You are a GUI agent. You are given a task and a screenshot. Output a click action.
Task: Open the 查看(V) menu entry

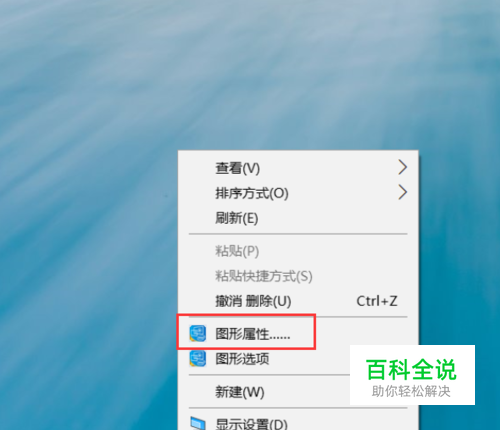point(298,168)
